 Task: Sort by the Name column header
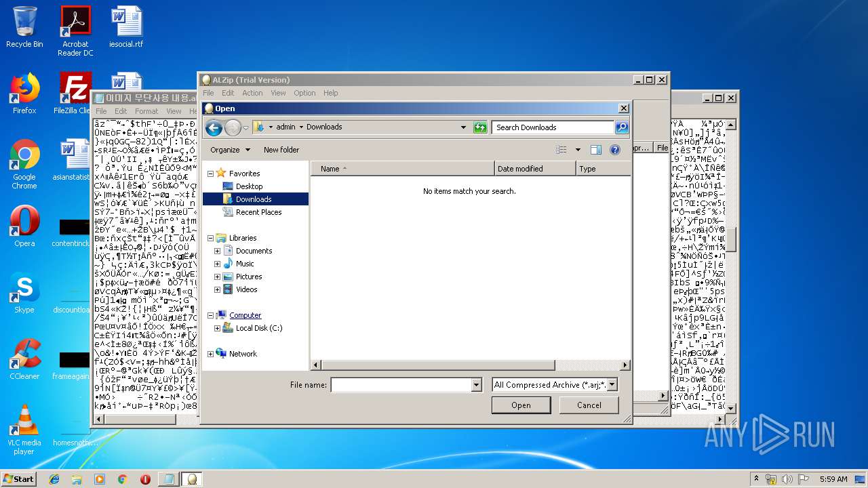point(403,169)
